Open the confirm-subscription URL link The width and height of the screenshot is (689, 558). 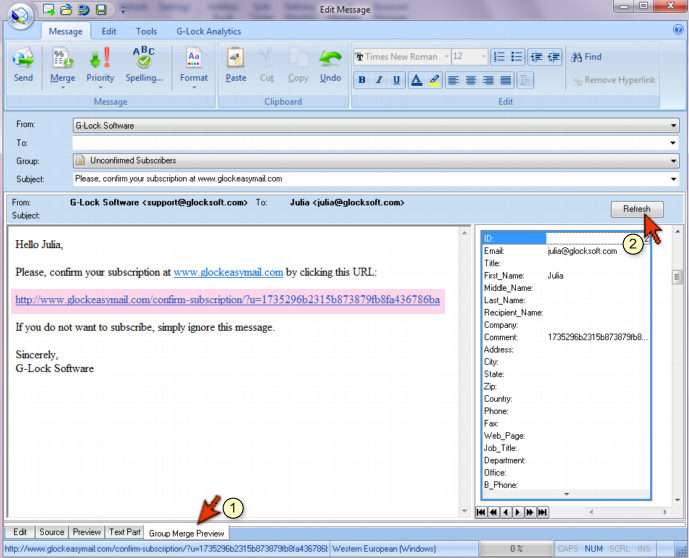(x=227, y=300)
